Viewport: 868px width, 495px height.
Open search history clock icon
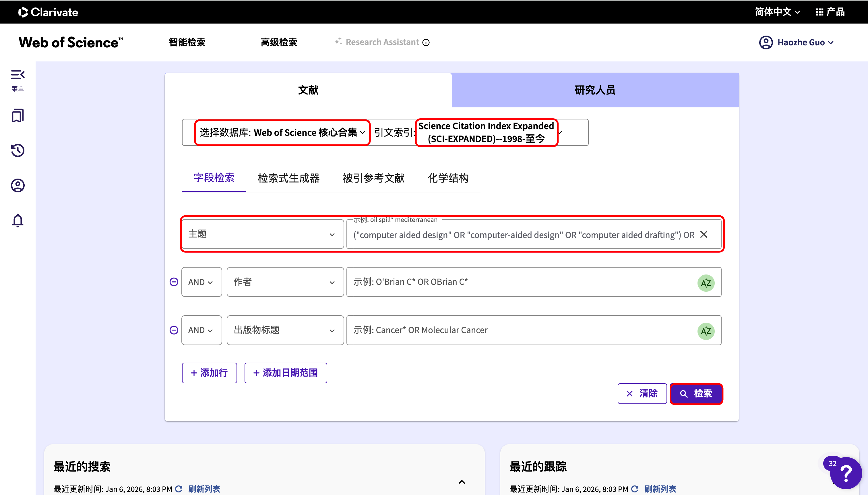(x=18, y=151)
